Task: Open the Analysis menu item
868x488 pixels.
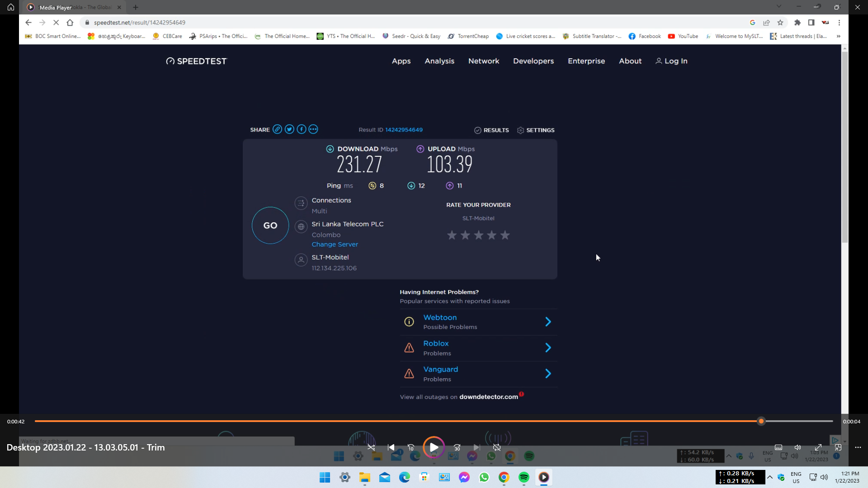Action: pos(439,61)
